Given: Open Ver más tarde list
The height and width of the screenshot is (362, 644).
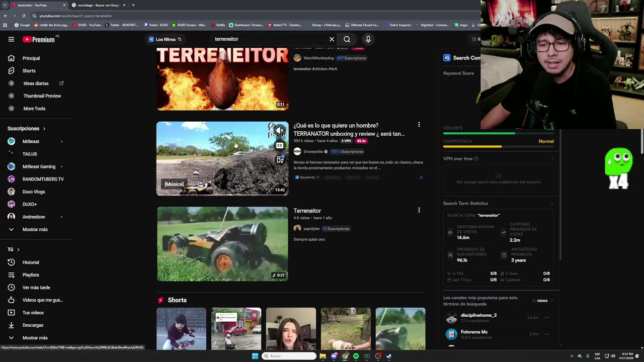Looking at the screenshot, I should tap(35, 288).
